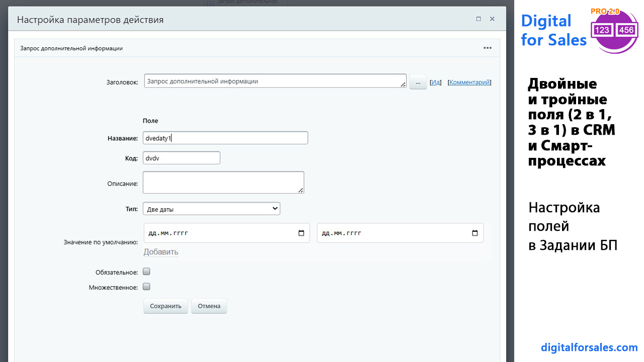Click the ellipsis button beside the Заголовок field
Image resolution: width=644 pixels, height=362 pixels.
click(x=418, y=82)
